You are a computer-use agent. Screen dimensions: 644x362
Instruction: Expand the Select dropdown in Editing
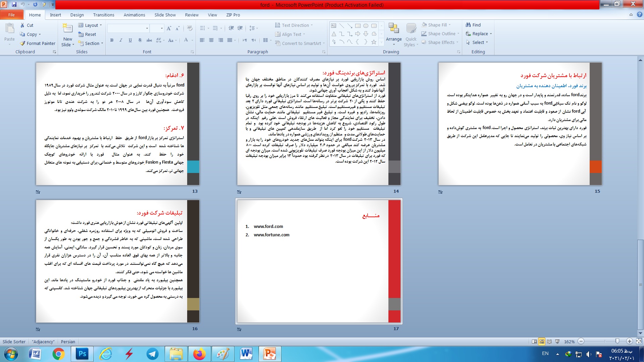(x=477, y=42)
